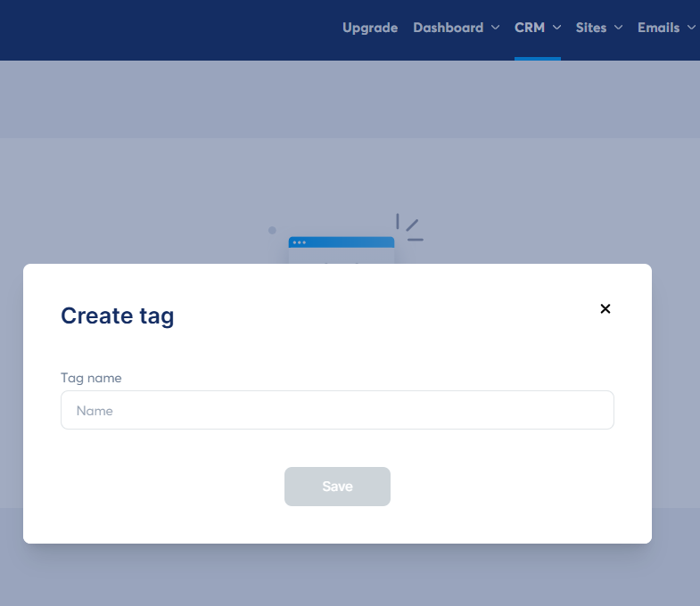Expand the chevron next to Dashboard
700x606 pixels.
point(495,28)
